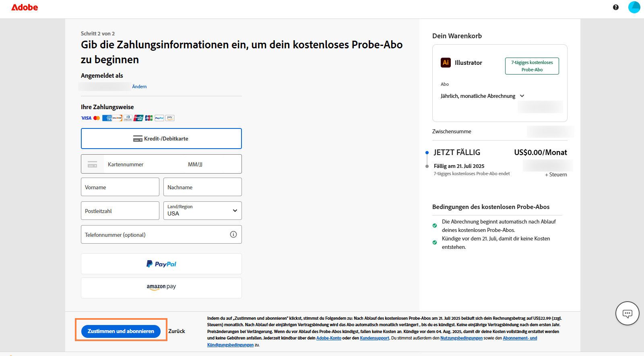Image resolution: width=644 pixels, height=356 pixels.
Task: Click the JCB card logo
Action: [149, 118]
